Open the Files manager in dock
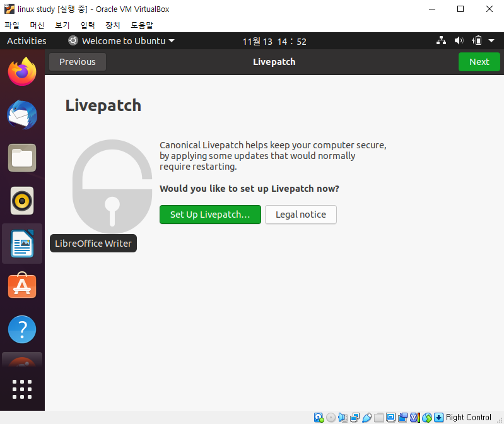 pos(22,158)
